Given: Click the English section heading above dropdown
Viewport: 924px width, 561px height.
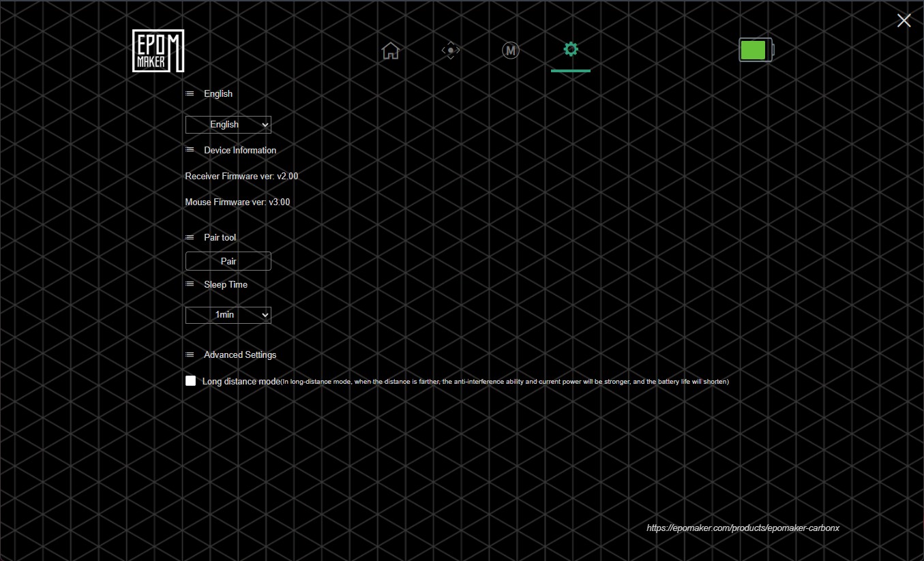Looking at the screenshot, I should pos(218,93).
